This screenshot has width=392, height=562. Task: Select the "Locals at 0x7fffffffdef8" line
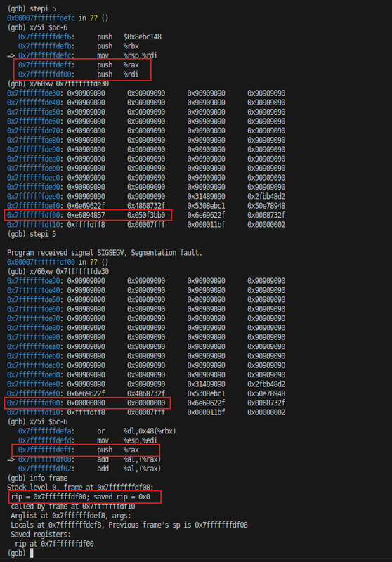(x=129, y=525)
